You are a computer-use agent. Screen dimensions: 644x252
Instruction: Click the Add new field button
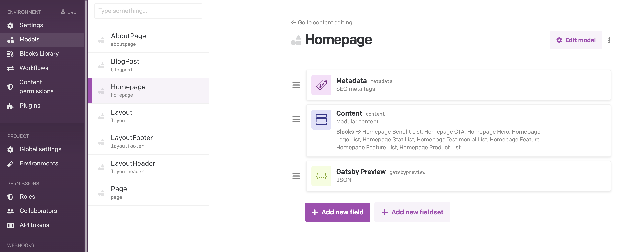pyautogui.click(x=337, y=212)
